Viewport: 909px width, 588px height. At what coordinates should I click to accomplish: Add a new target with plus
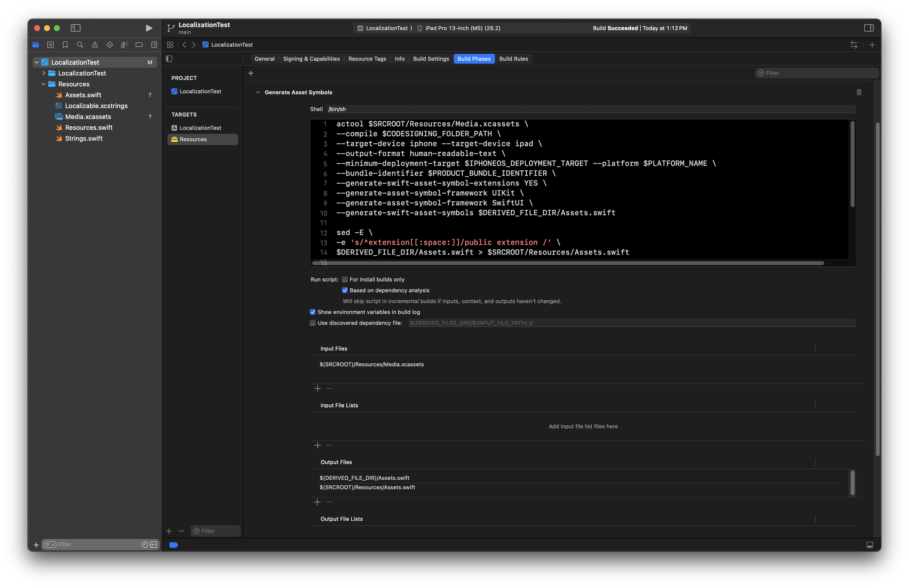169,531
